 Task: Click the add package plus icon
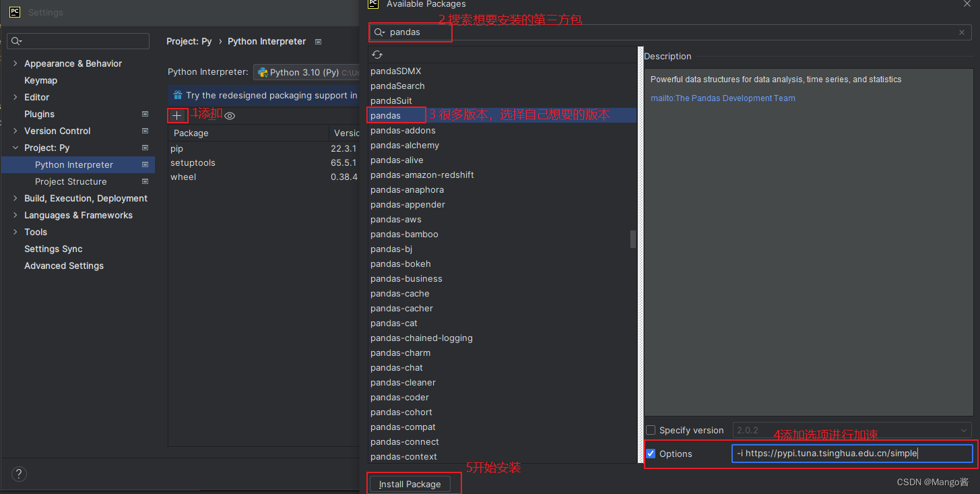pos(177,116)
